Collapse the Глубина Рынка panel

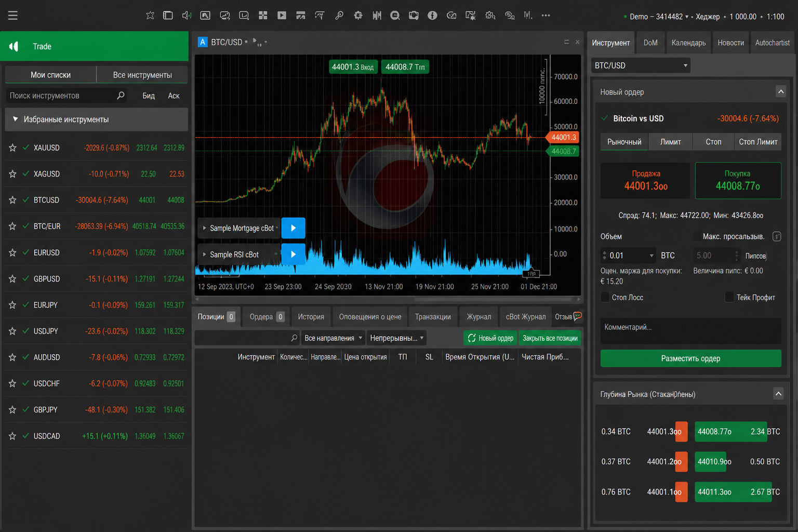[x=778, y=394]
